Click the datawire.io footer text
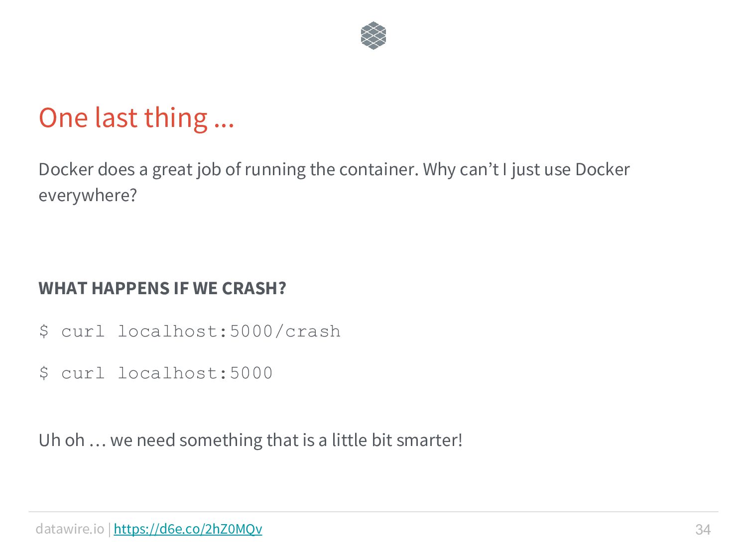Screen dimensions: 747x560 (x=70, y=529)
